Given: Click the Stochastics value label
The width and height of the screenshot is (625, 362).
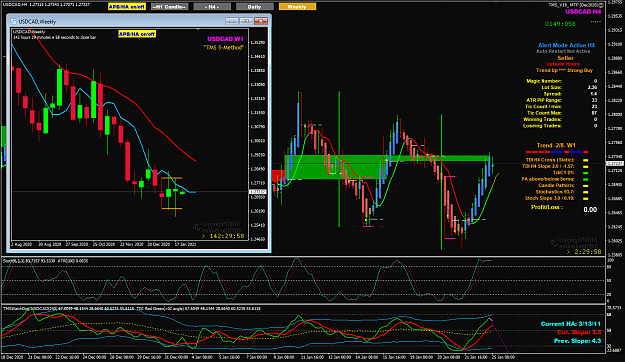Looking at the screenshot, I should pos(555,192).
